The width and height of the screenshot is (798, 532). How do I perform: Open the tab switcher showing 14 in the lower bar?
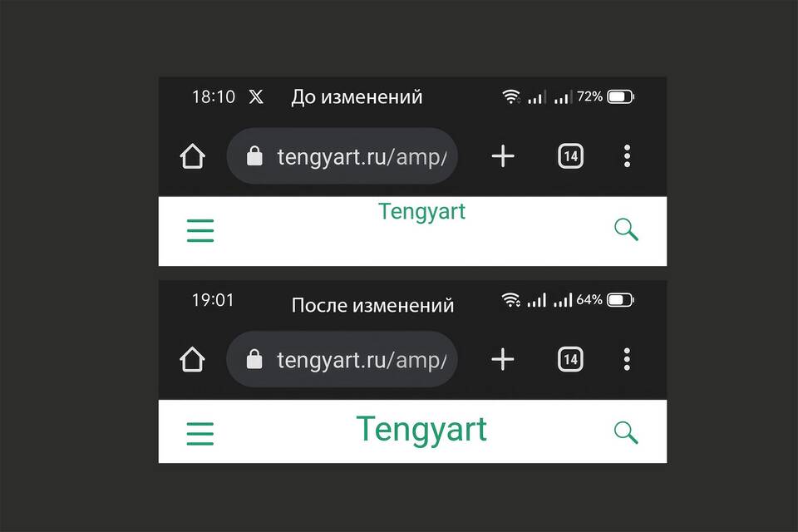[570, 359]
